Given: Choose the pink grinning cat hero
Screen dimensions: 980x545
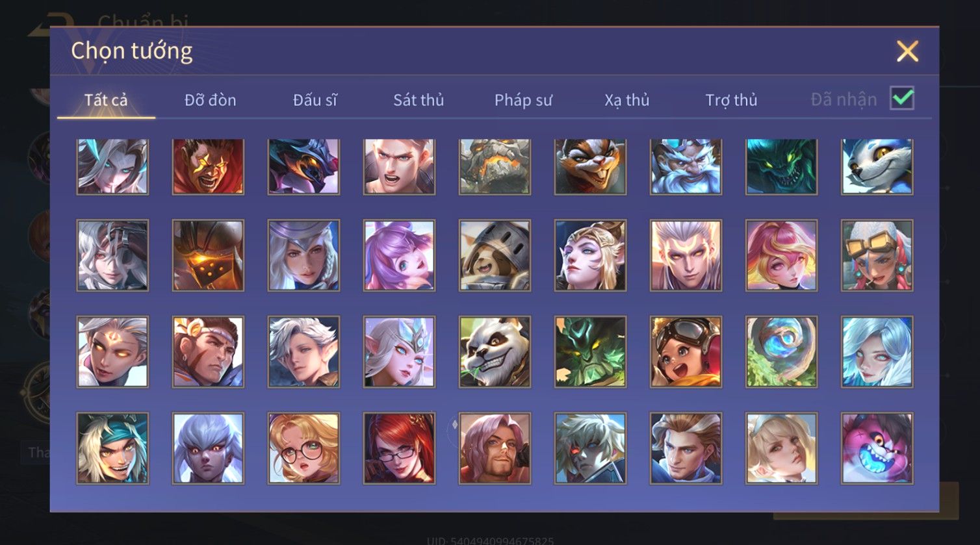Looking at the screenshot, I should click(x=877, y=448).
